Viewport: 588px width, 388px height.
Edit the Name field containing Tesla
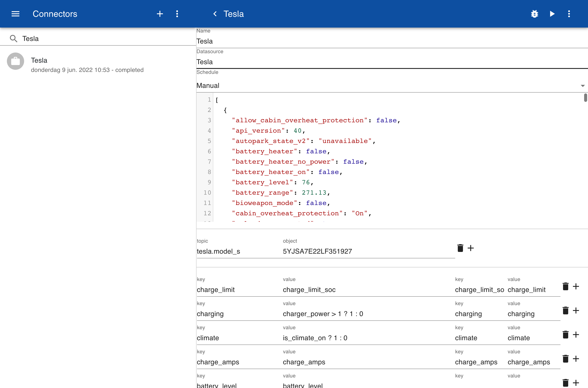click(392, 41)
